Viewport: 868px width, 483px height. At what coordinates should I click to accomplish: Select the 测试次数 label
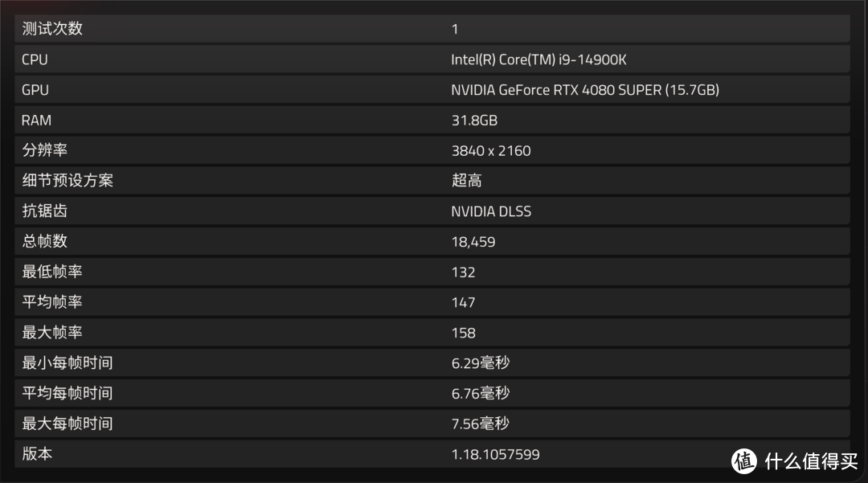tap(52, 29)
